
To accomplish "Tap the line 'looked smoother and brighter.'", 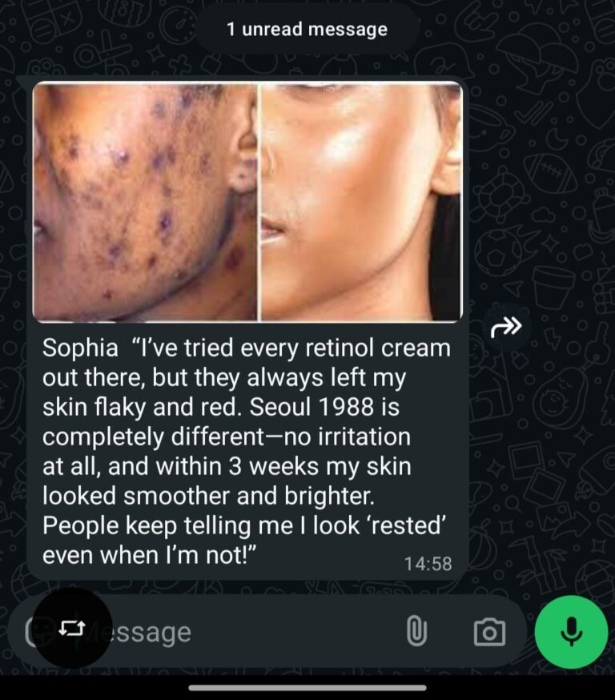I will click(208, 496).
